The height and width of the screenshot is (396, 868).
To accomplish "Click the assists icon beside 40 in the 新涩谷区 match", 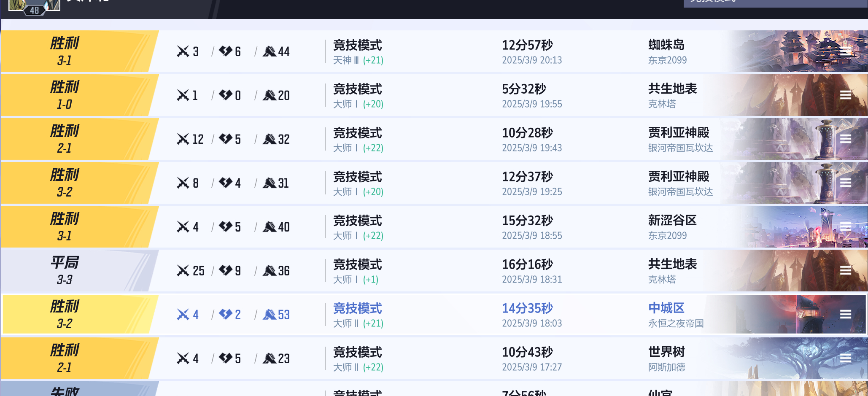I will point(270,227).
